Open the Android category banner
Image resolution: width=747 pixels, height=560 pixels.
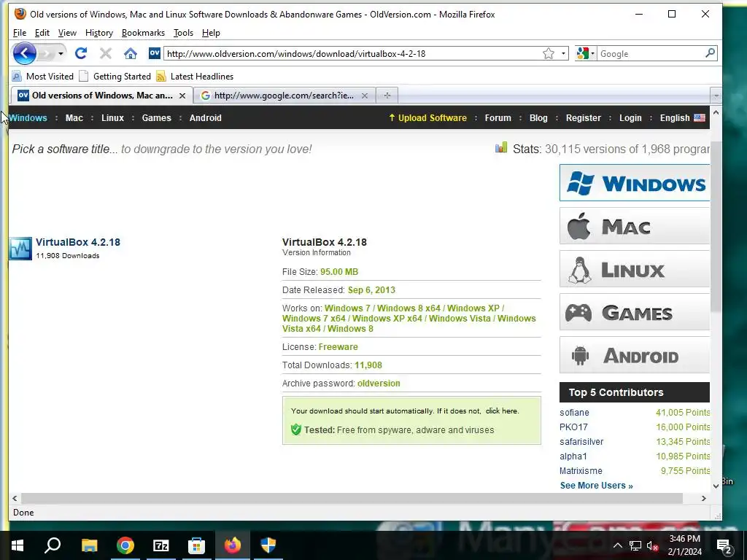pos(635,355)
